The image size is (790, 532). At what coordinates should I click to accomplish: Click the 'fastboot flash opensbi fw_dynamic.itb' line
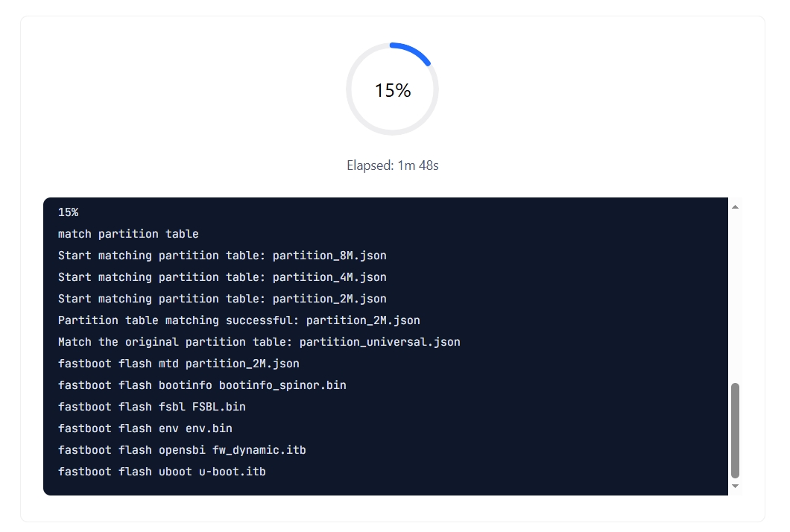click(182, 450)
